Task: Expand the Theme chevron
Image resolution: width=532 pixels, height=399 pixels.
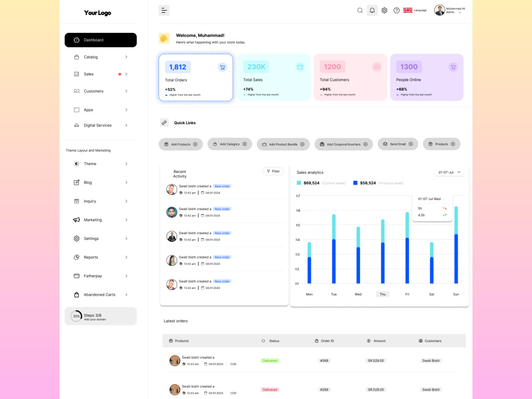Action: click(126, 164)
